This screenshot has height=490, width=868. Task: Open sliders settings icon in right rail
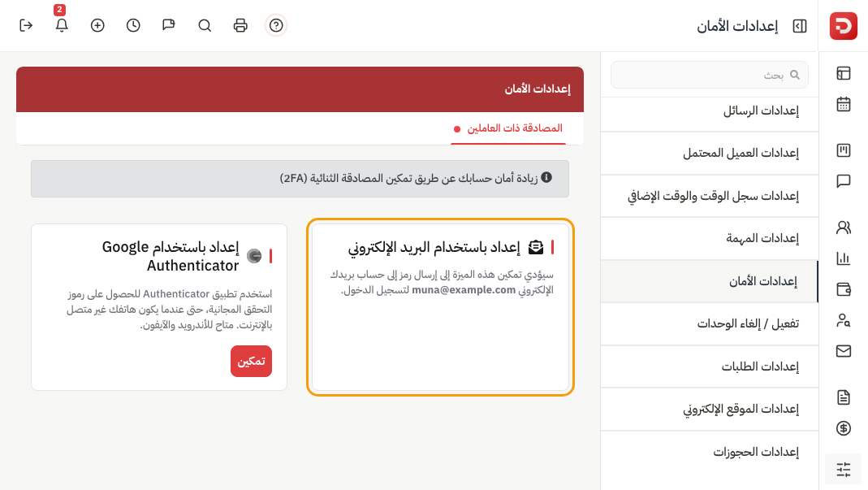pyautogui.click(x=843, y=470)
